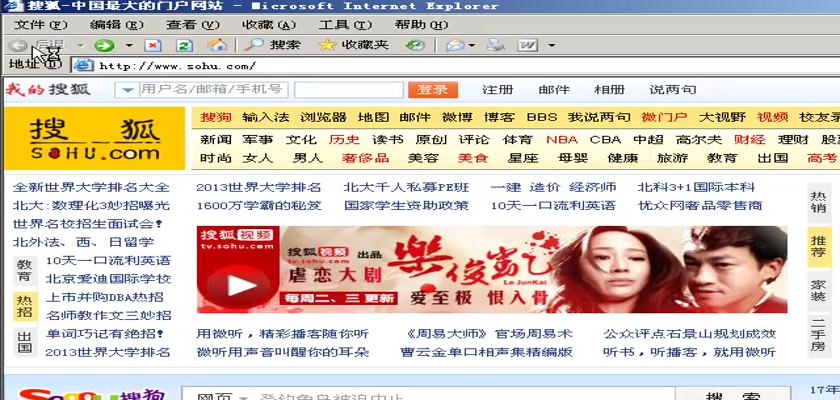The height and width of the screenshot is (400, 840).
Task: Click the 相册 album link
Action: pyautogui.click(x=609, y=89)
